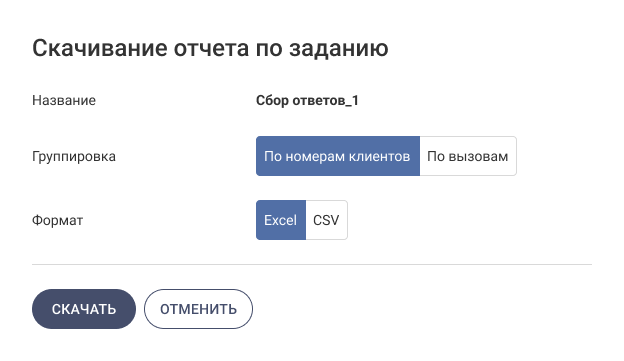The width and height of the screenshot is (624, 361).
Task: Select grouping 'По номерам клиентов'
Action: coord(337,156)
